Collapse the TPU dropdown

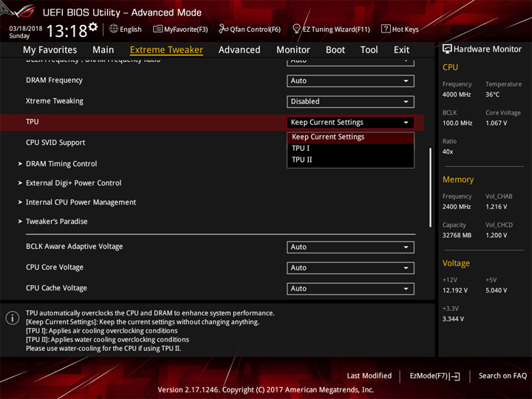point(350,123)
